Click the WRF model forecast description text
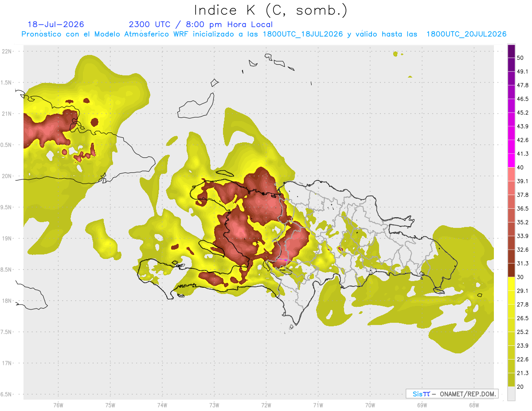 pyautogui.click(x=264, y=34)
